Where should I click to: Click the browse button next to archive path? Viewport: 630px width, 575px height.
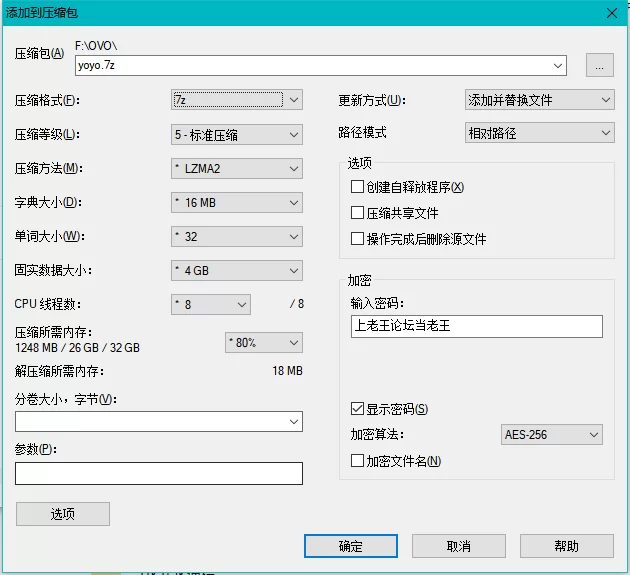(599, 66)
